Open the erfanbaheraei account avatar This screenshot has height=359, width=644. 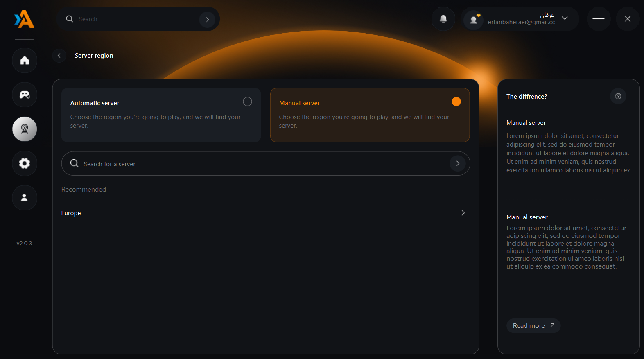click(x=474, y=19)
